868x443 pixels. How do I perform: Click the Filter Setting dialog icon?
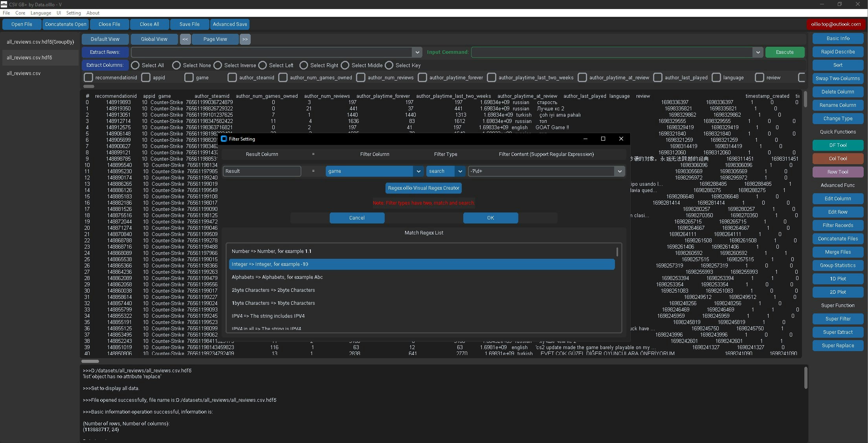coord(224,139)
